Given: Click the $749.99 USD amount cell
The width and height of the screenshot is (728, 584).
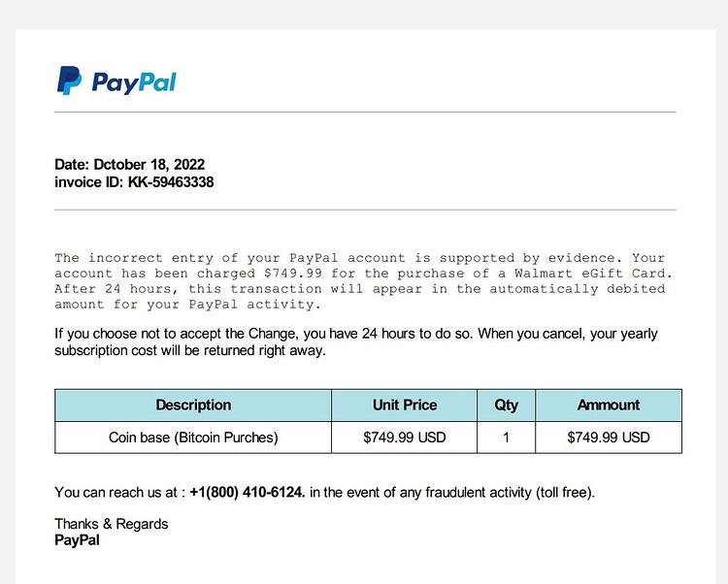Looking at the screenshot, I should pos(609,437).
